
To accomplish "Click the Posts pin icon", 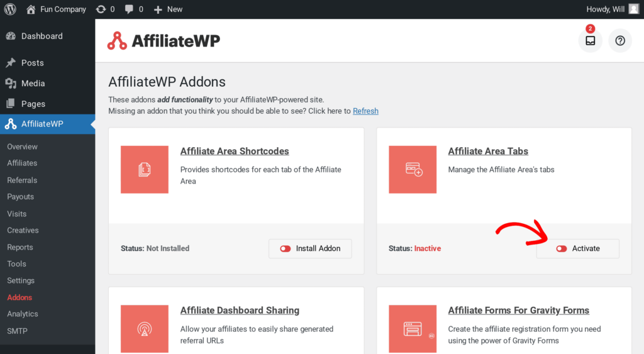I will 11,63.
